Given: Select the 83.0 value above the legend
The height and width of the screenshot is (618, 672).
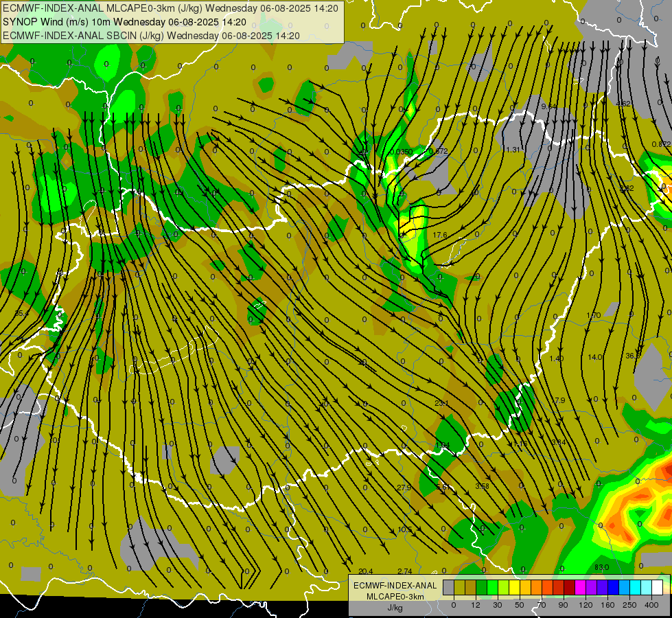Looking at the screenshot, I should (602, 567).
